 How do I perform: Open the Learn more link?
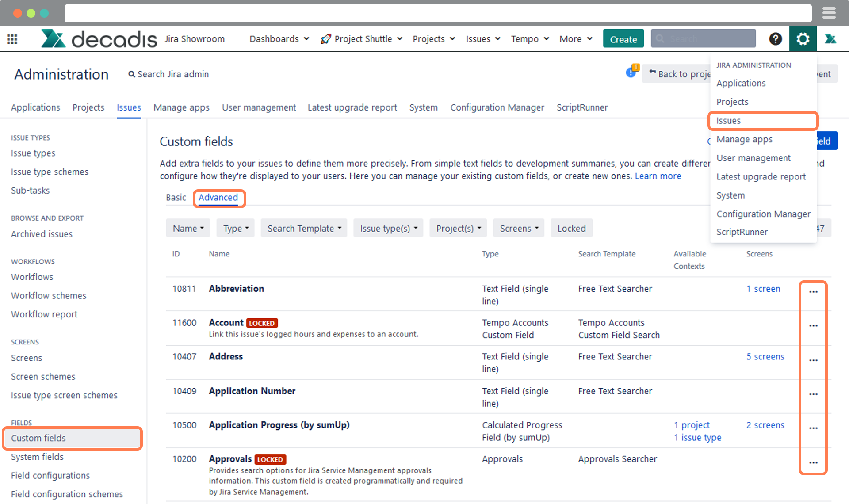(658, 176)
